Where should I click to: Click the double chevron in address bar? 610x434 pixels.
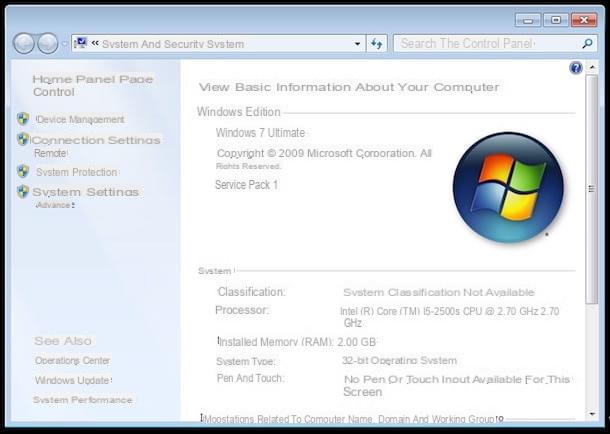point(95,43)
